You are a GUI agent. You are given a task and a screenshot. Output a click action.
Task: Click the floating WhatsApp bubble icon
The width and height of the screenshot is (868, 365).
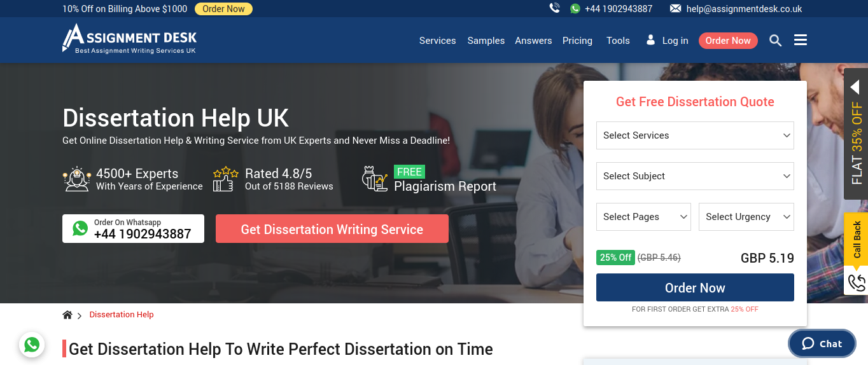point(32,345)
